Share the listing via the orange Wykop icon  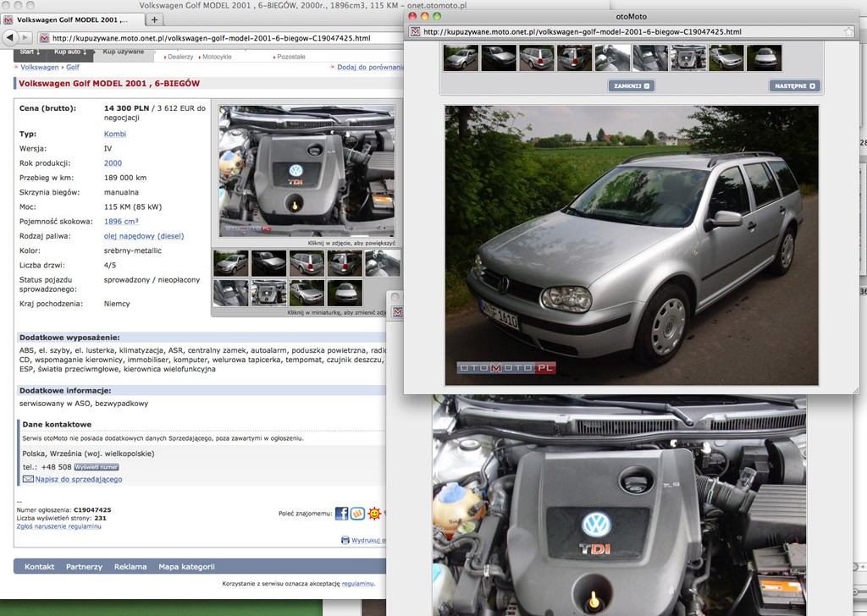click(358, 514)
